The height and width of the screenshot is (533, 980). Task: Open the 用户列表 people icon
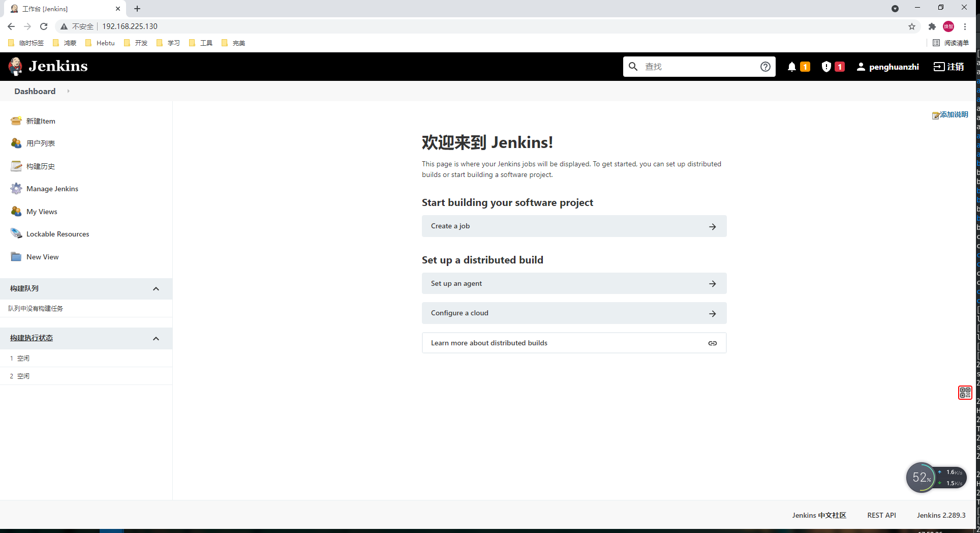[x=16, y=143]
